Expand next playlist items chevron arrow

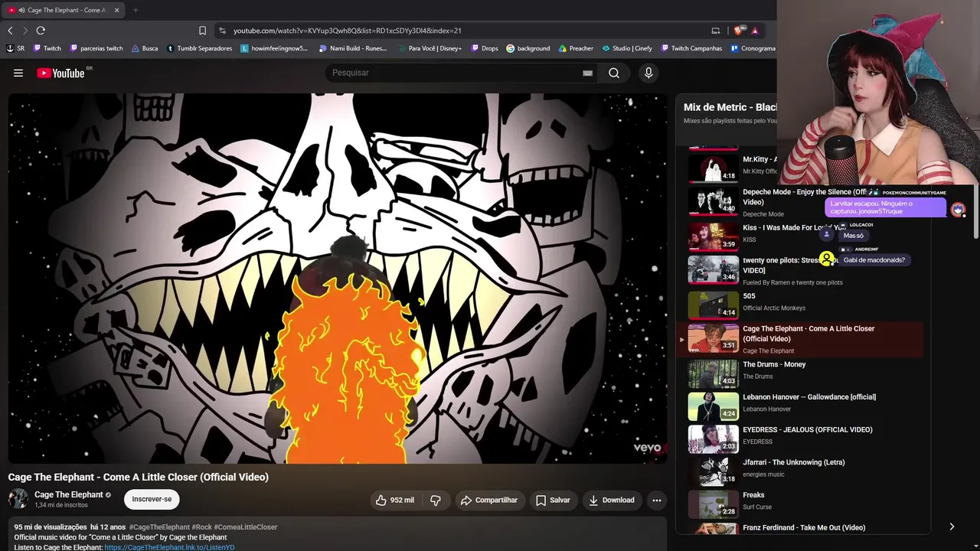[952, 527]
